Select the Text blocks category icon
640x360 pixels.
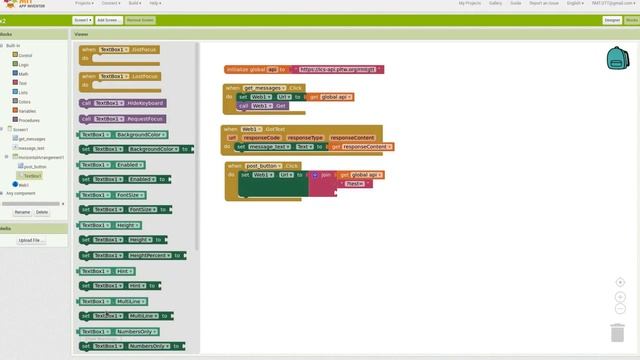pos(15,82)
